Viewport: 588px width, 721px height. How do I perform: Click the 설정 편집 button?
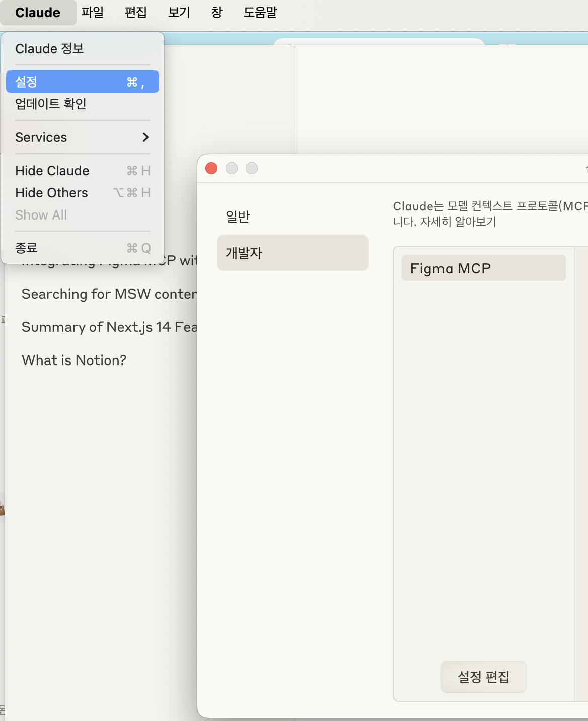pyautogui.click(x=484, y=677)
